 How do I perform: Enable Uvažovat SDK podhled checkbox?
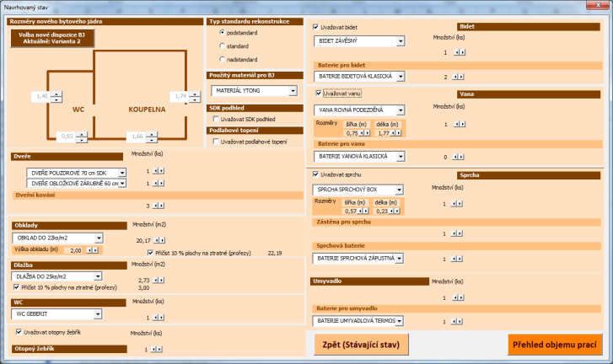coord(216,119)
